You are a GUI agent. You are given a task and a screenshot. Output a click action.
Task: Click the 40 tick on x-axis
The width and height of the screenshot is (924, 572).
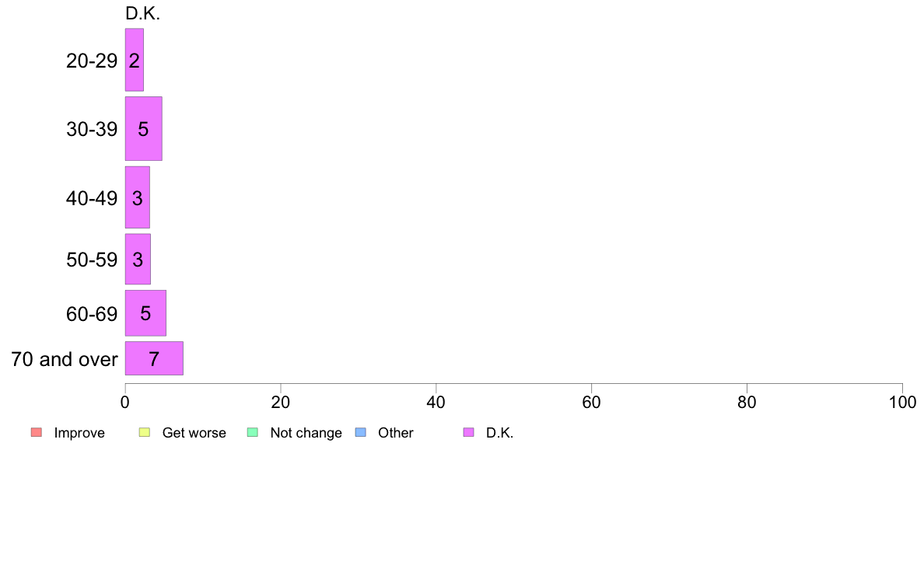coord(436,403)
